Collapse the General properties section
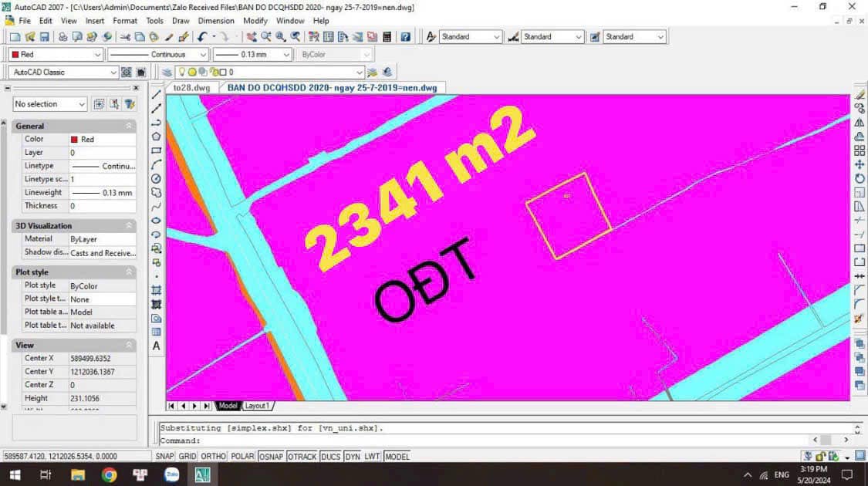868x486 pixels. point(129,126)
